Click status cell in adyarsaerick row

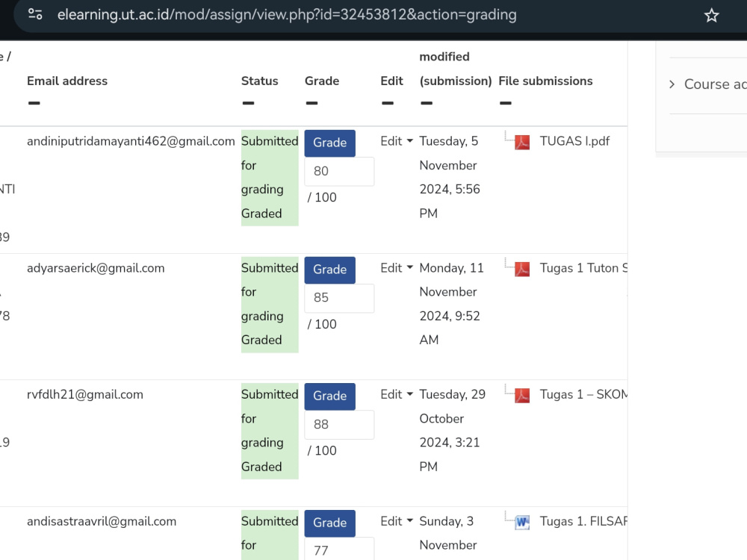click(270, 305)
